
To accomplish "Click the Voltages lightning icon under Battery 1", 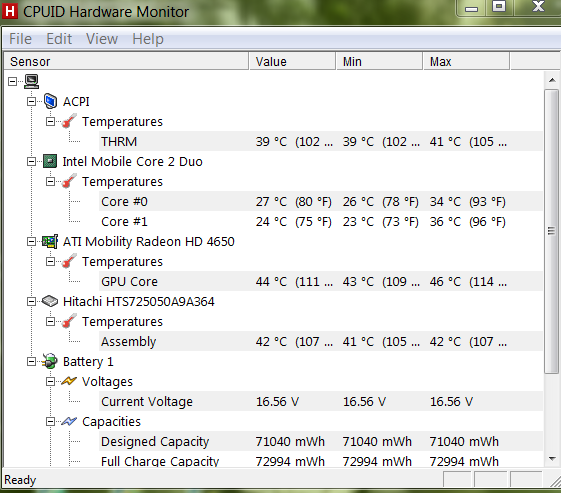I will click(69, 381).
